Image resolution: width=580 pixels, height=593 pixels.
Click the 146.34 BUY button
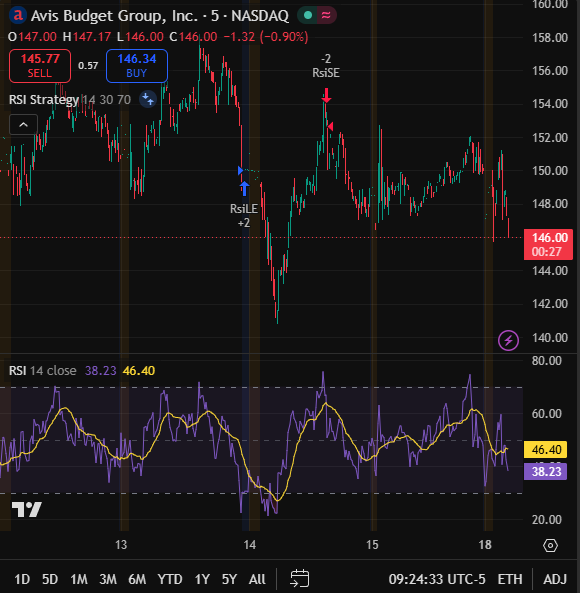[137, 66]
